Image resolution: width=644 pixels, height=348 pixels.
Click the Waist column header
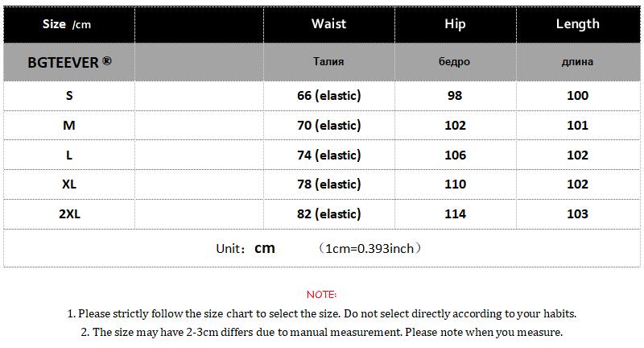point(328,23)
